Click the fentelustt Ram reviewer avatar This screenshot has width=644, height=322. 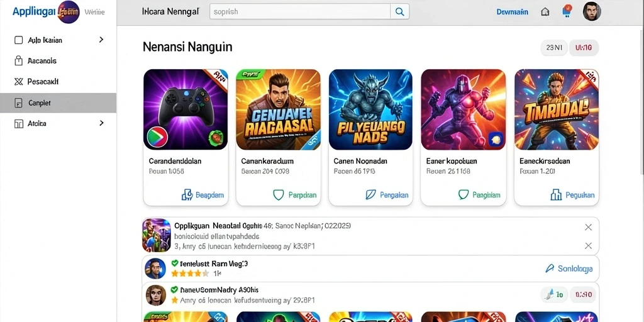tap(155, 269)
